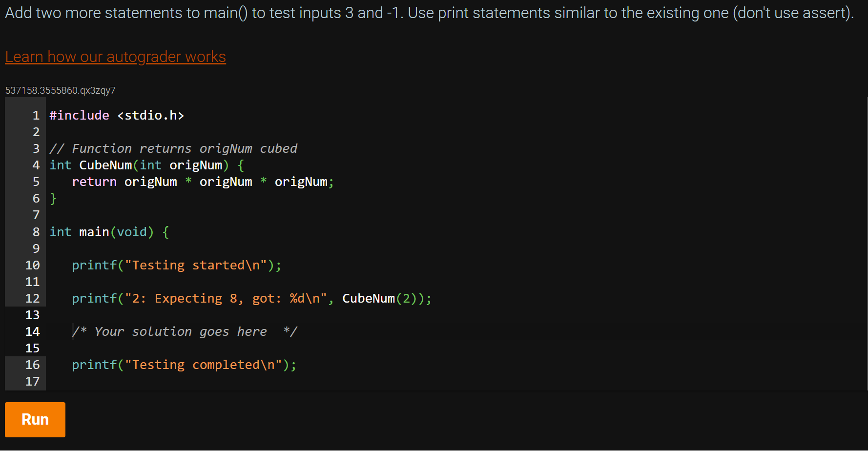Image resolution: width=868 pixels, height=451 pixels.
Task: Click the return origNum statement
Action: click(x=203, y=182)
